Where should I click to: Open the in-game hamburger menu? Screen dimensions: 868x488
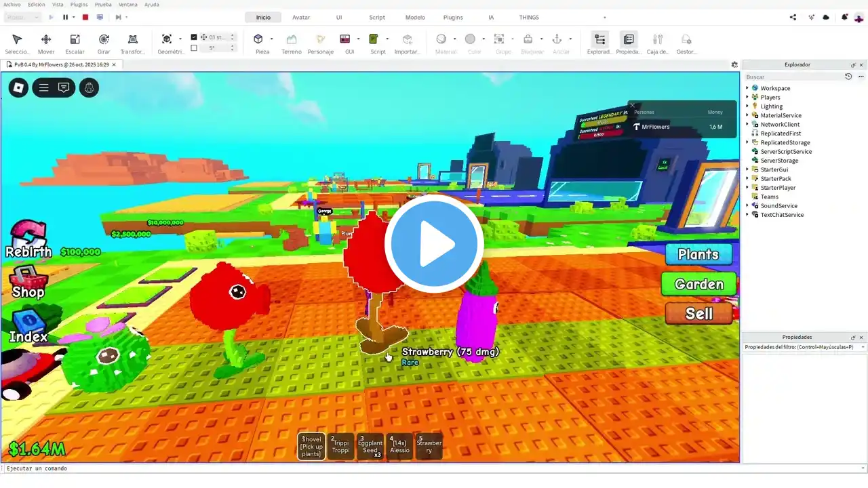tap(43, 87)
